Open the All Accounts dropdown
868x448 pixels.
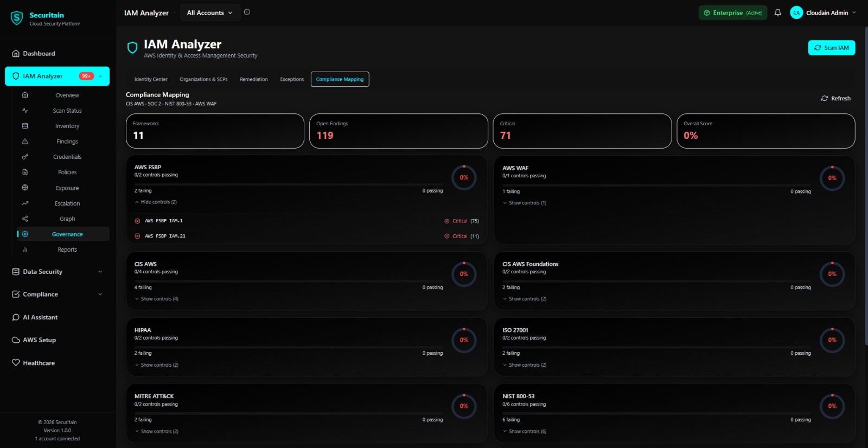(x=209, y=12)
